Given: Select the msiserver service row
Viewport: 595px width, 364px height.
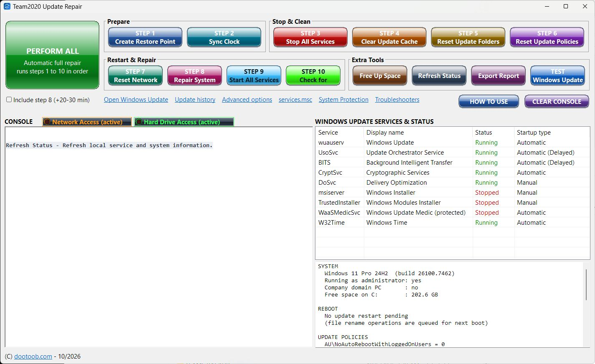Looking at the screenshot, I should point(453,193).
